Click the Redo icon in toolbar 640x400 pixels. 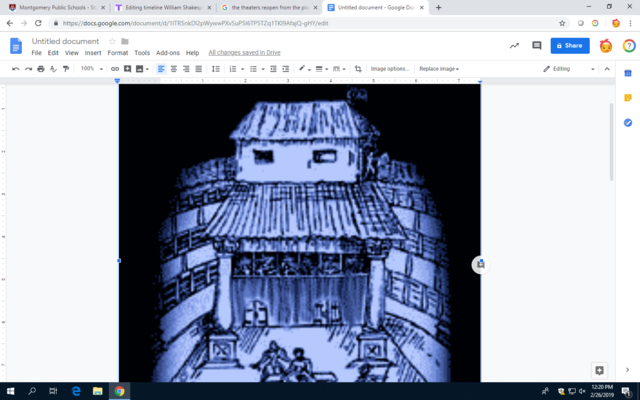click(x=28, y=69)
